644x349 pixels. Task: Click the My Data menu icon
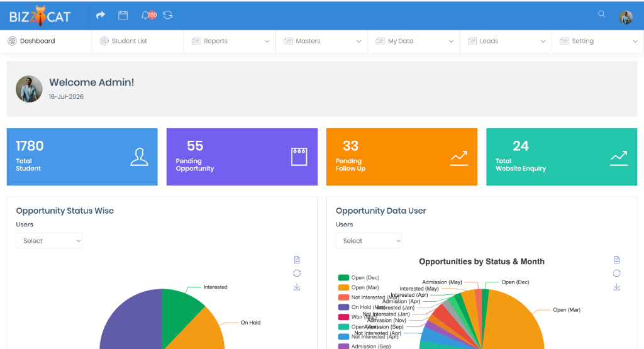380,41
